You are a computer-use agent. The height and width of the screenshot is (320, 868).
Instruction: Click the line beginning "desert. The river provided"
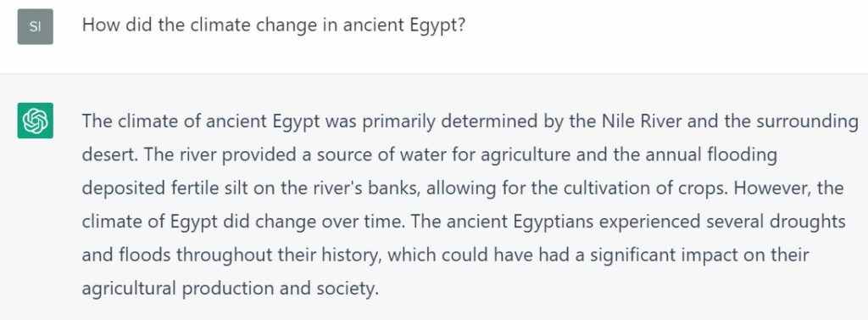(430, 154)
